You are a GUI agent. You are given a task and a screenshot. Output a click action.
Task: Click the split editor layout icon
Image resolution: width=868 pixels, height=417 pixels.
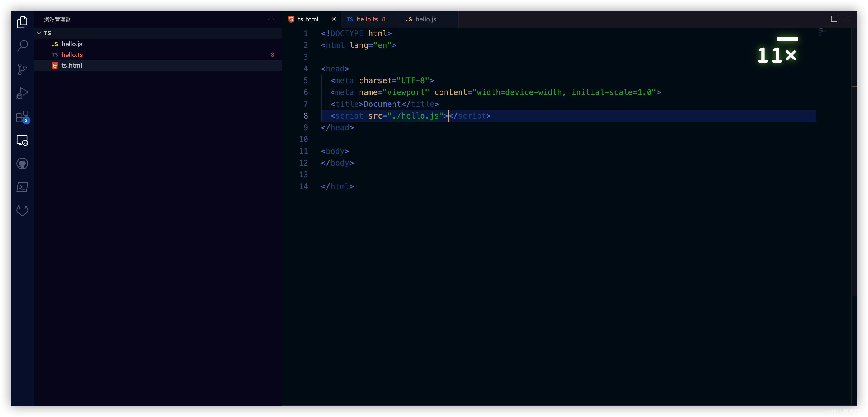click(834, 19)
